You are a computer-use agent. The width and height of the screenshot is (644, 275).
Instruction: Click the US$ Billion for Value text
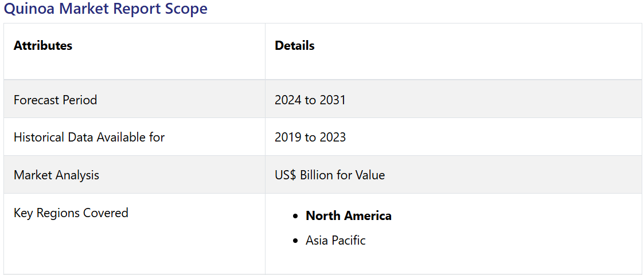coord(330,175)
